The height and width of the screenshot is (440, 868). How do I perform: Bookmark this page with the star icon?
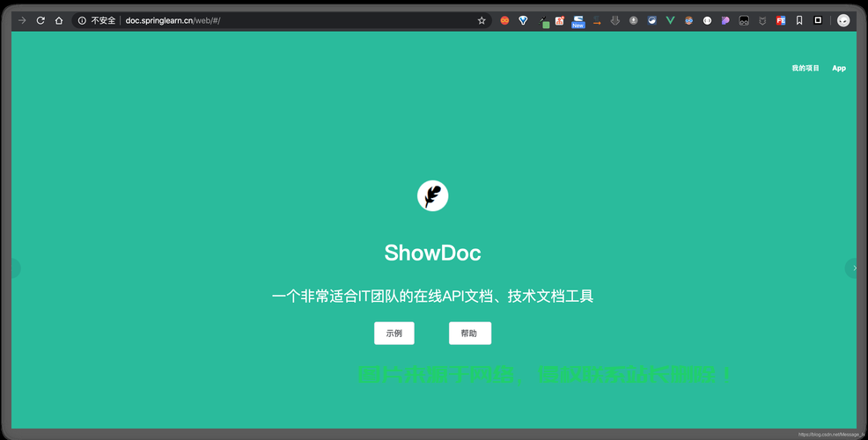click(482, 20)
